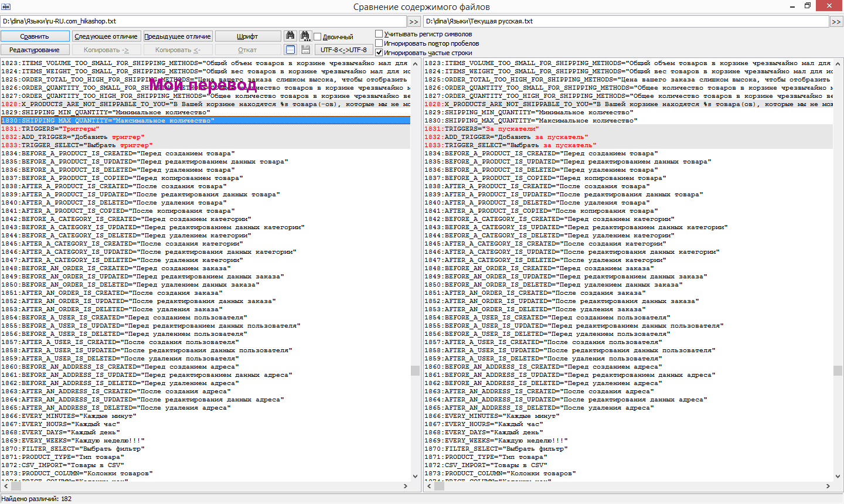The width and height of the screenshot is (844, 504).
Task: Click the find-next binoculars icon
Action: [x=305, y=36]
